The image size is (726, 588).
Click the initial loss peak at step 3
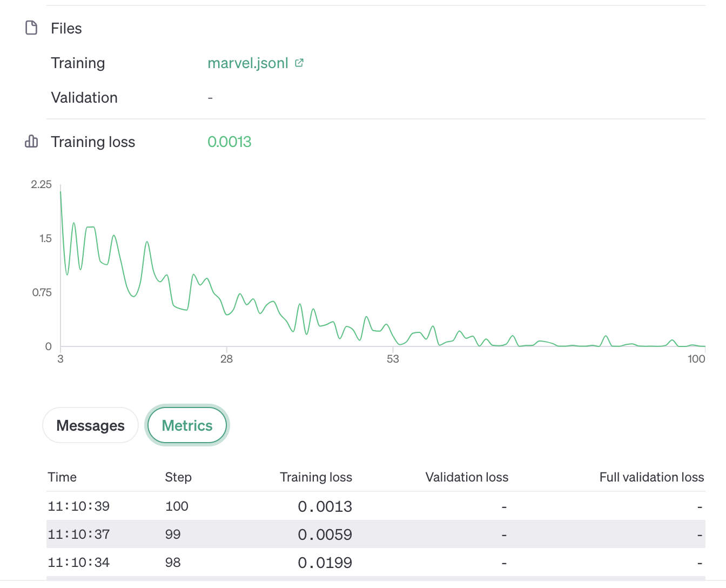(60, 192)
